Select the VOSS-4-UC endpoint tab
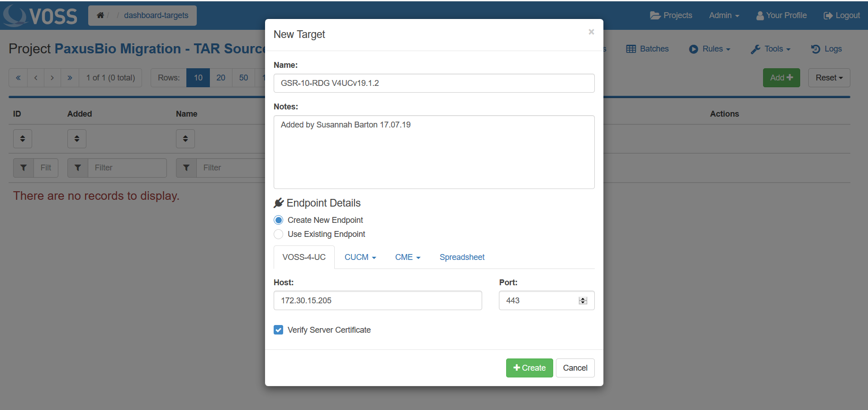 [x=304, y=257]
